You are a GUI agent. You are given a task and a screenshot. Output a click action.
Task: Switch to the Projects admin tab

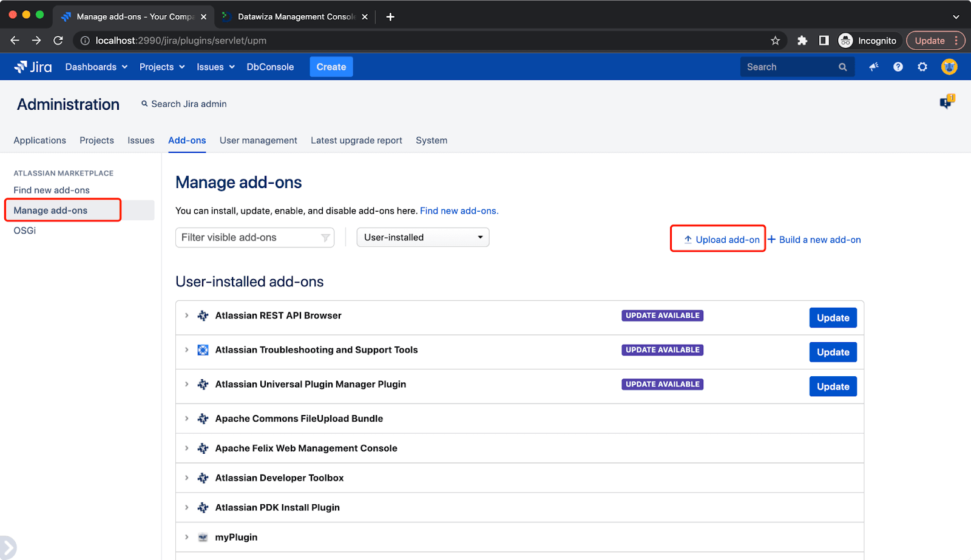(97, 140)
